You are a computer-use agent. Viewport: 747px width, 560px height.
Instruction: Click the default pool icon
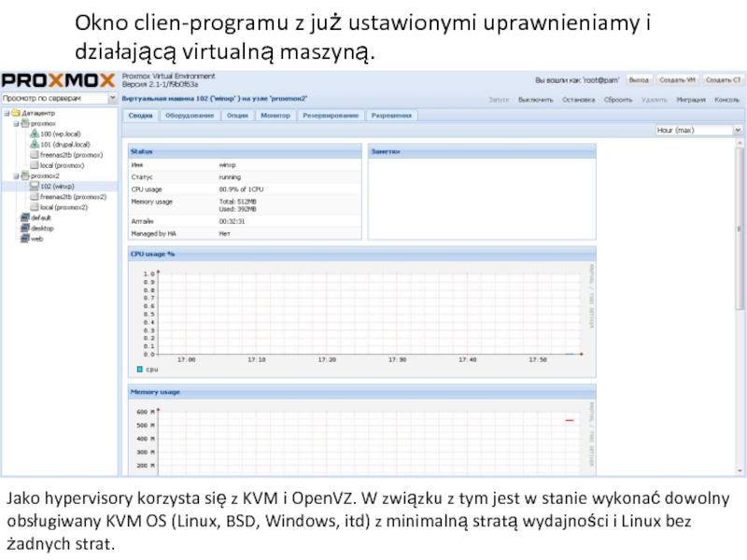point(25,217)
